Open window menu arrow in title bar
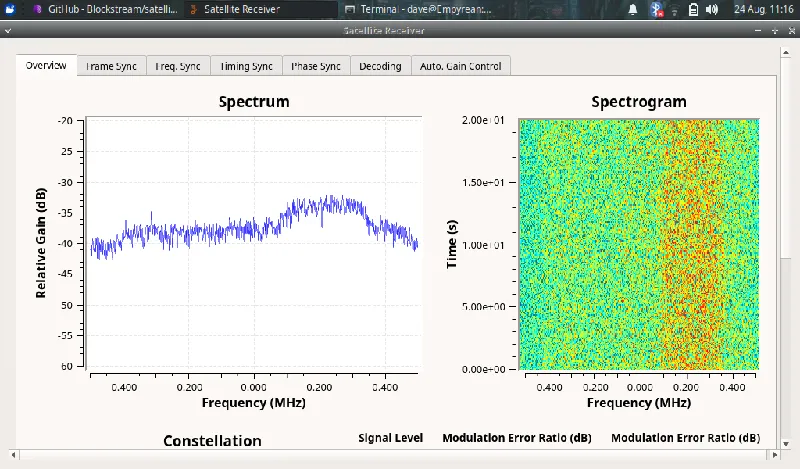Viewport: 800px width, 469px height. pos(7,31)
